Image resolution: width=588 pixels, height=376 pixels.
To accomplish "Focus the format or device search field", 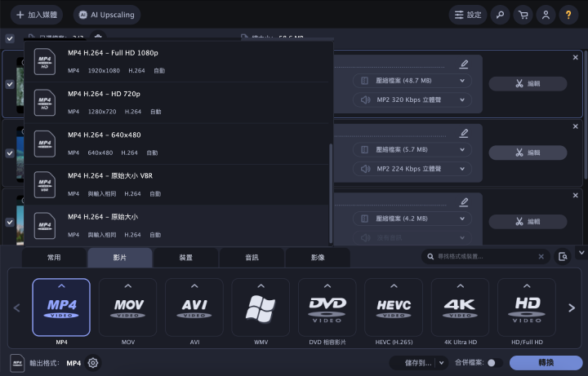I will 486,257.
